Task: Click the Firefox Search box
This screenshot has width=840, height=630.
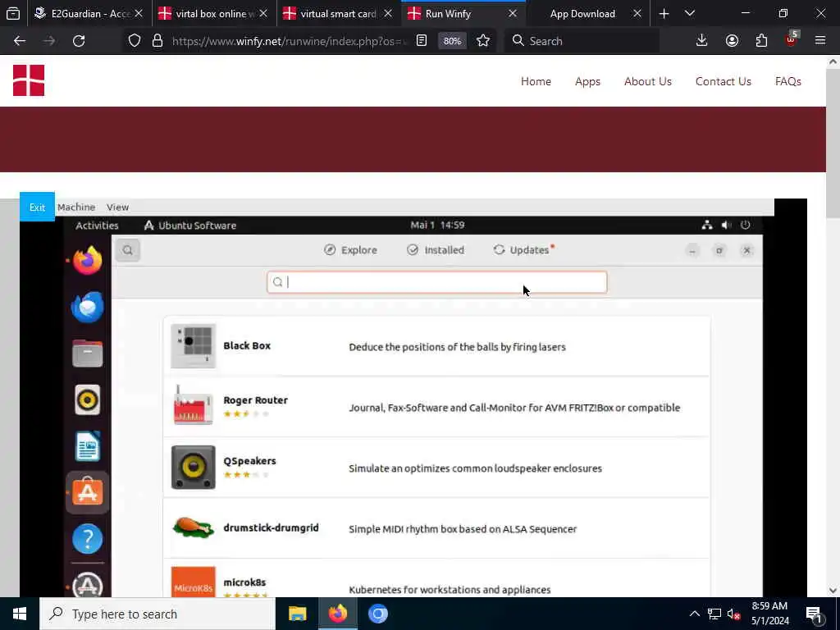Action: pyautogui.click(x=582, y=41)
